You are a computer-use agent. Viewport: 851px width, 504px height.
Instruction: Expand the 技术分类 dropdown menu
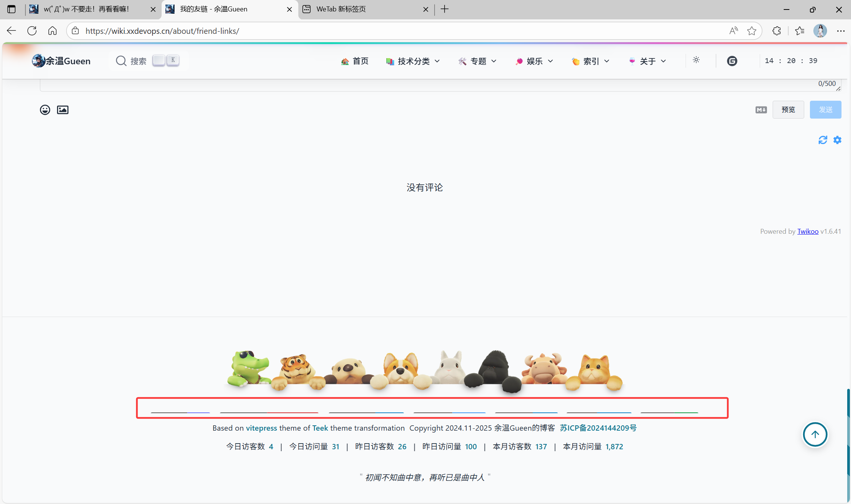(x=413, y=61)
